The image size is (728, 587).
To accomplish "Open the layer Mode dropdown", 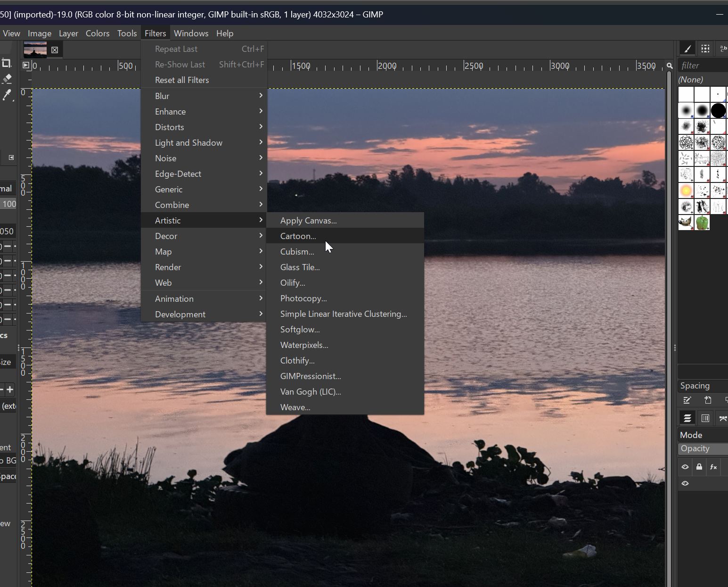I will (x=703, y=435).
